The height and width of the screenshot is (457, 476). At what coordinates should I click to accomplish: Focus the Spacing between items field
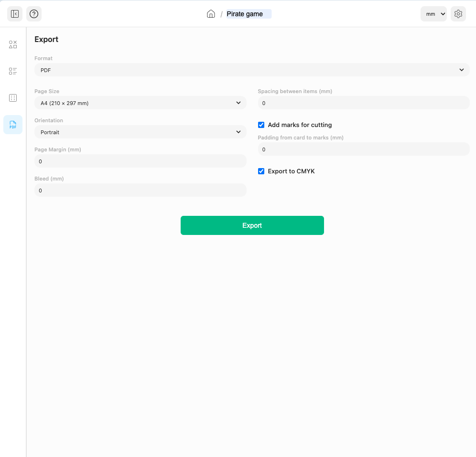click(364, 103)
